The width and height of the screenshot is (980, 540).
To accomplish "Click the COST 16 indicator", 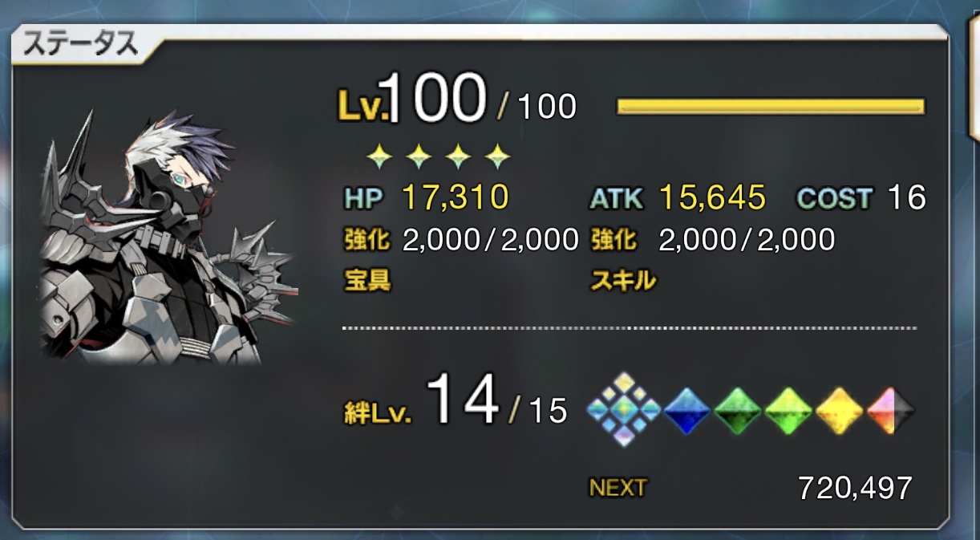I will (862, 197).
